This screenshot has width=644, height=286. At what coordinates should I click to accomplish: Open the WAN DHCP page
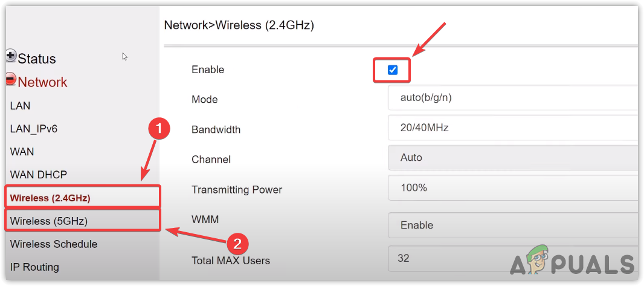pyautogui.click(x=38, y=175)
